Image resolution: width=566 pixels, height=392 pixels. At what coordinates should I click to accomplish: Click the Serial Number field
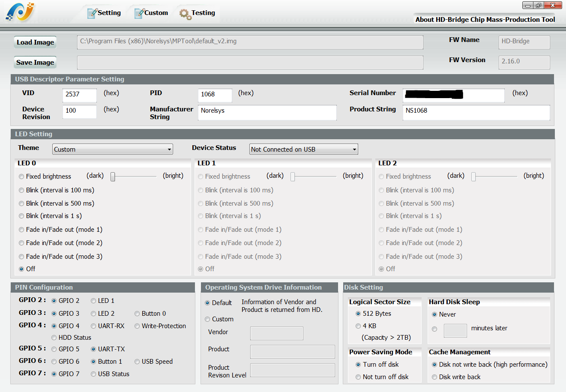pyautogui.click(x=454, y=95)
